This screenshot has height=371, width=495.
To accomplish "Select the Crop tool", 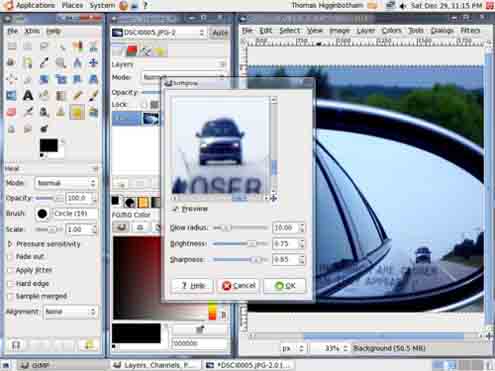I will pyautogui.click(x=28, y=79).
